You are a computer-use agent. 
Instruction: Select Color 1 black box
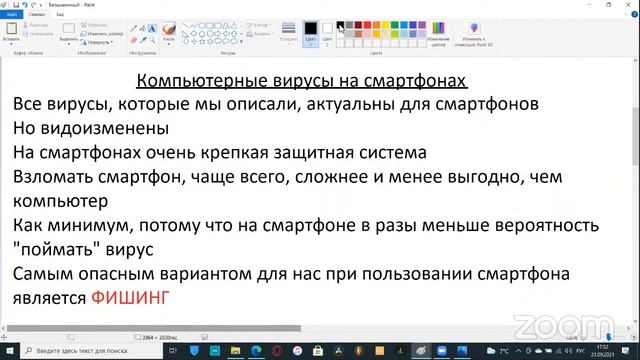coord(311,33)
